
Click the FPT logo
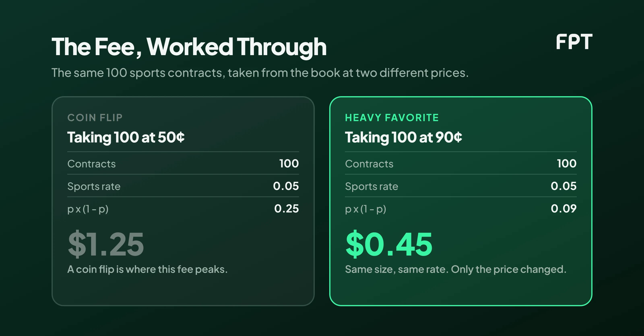point(574,42)
